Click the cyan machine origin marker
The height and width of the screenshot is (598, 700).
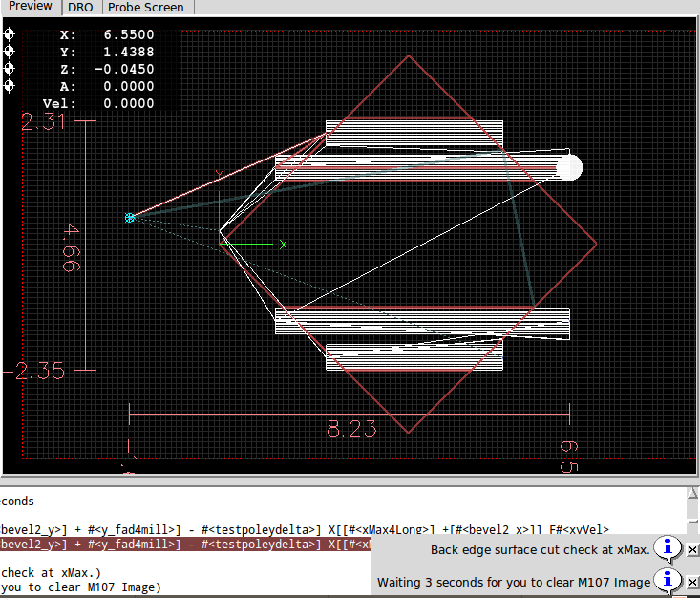[x=130, y=218]
